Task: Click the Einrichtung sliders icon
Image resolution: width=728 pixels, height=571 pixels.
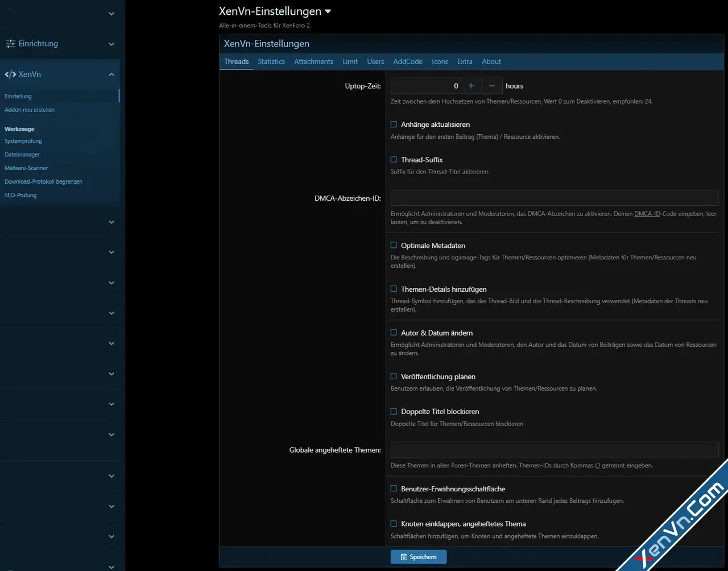Action: (10, 44)
